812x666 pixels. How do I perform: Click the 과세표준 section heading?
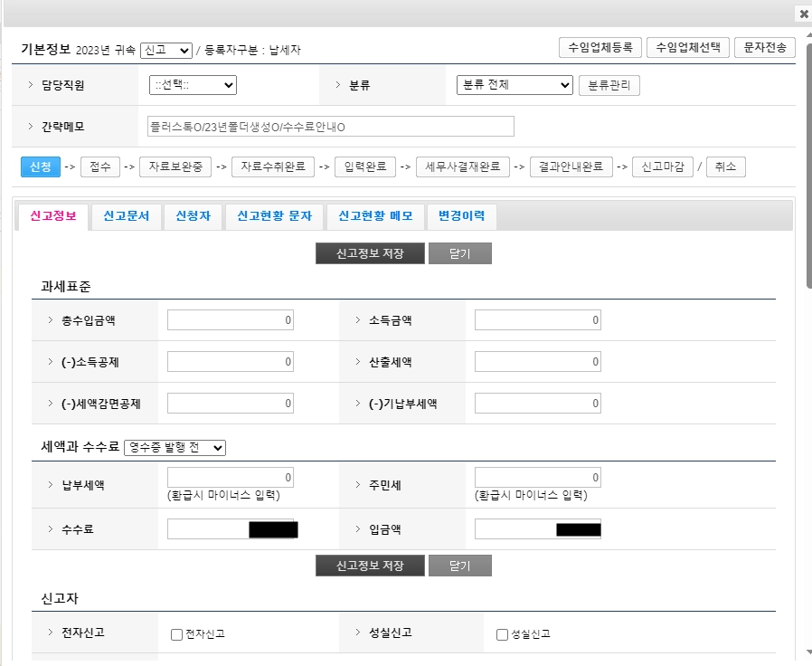[66, 287]
